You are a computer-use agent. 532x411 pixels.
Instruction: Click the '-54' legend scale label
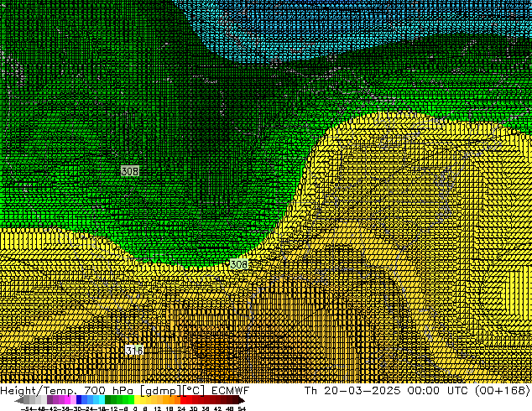click(x=27, y=408)
